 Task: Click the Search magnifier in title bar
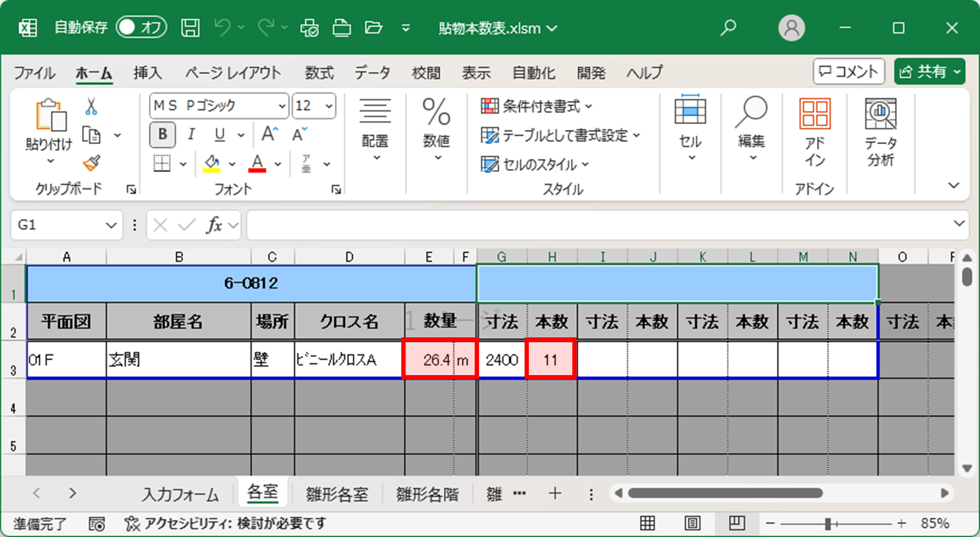(728, 28)
